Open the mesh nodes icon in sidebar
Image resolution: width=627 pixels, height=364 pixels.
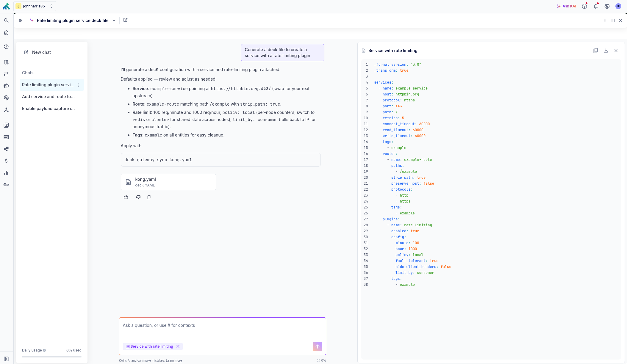pyautogui.click(x=6, y=110)
